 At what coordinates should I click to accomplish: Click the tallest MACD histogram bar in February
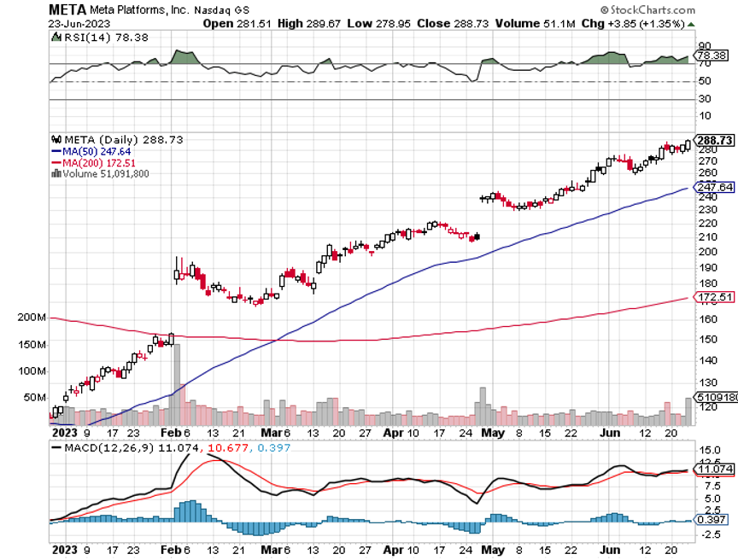192,511
